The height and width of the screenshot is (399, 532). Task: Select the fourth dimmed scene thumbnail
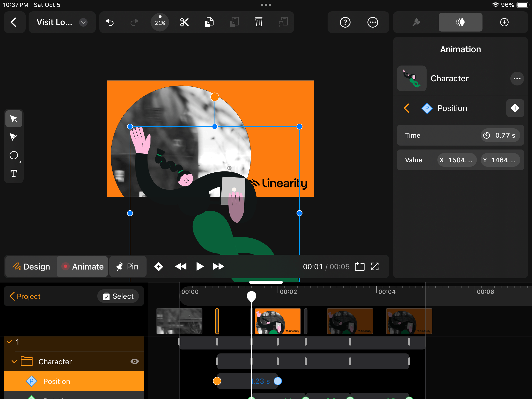point(409,321)
